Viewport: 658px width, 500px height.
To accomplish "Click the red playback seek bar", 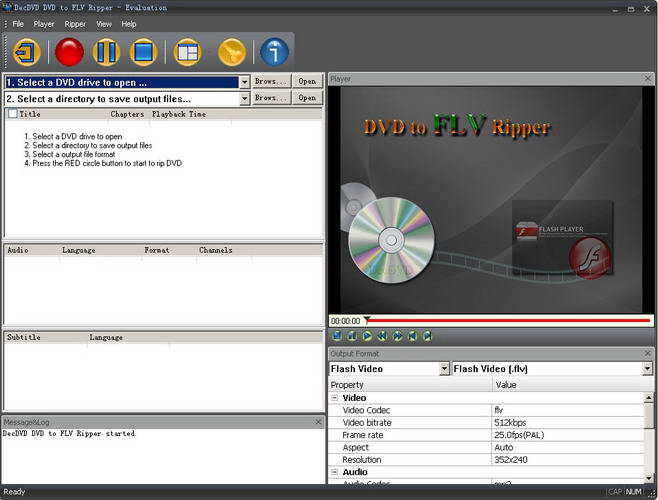I will (x=509, y=321).
